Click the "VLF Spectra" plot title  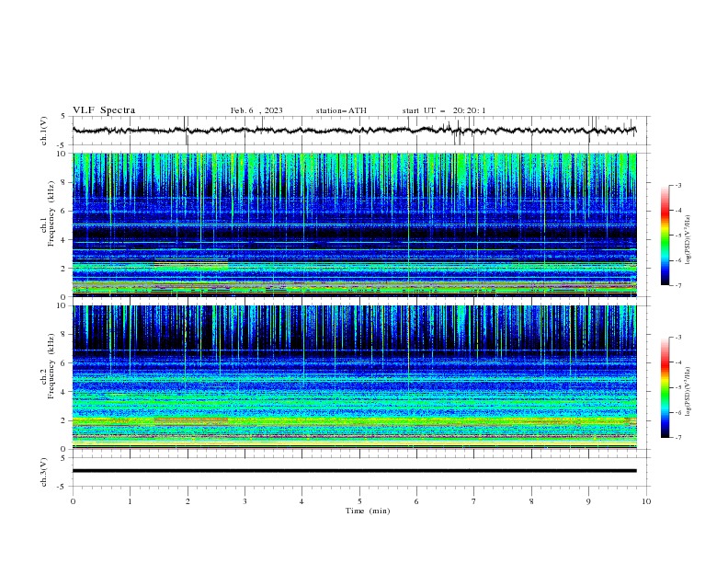[104, 110]
